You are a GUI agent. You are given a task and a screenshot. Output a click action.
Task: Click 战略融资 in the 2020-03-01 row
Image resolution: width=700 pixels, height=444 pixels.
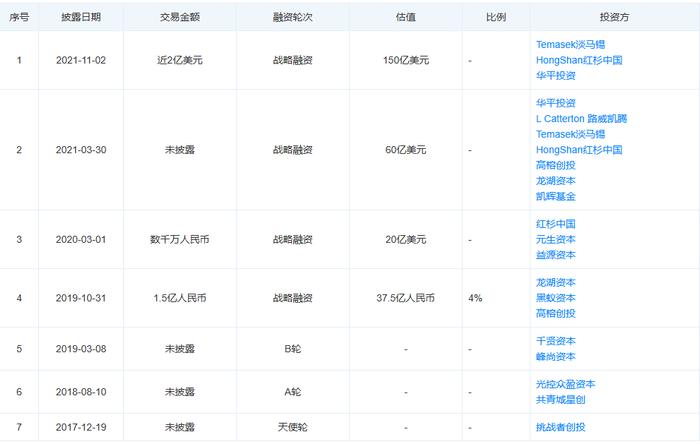(293, 240)
